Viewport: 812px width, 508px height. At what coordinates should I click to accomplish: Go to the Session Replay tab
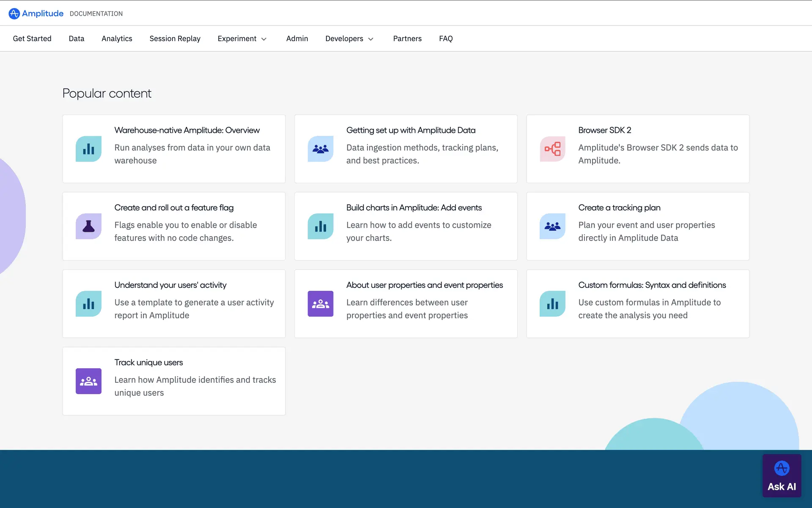pyautogui.click(x=175, y=39)
